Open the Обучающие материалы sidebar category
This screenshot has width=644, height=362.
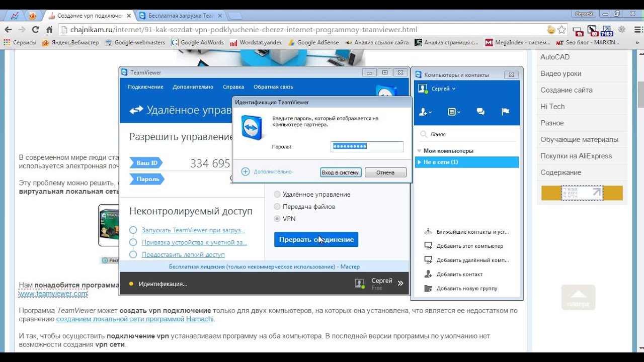coord(579,139)
